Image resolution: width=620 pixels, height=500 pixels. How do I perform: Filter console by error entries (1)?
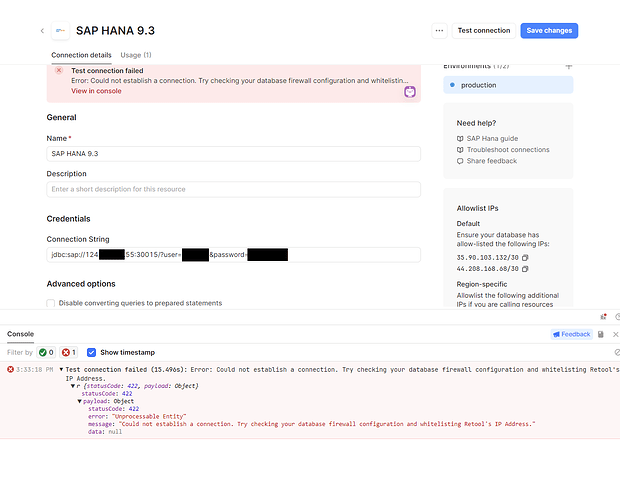click(69, 352)
